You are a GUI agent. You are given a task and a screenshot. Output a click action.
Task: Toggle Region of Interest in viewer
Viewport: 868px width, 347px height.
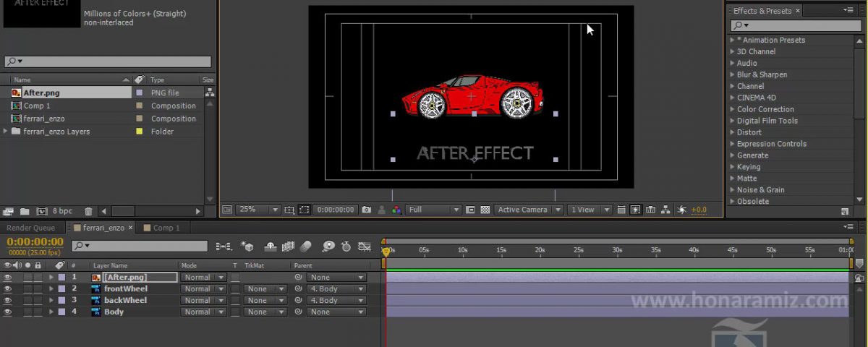[470, 210]
